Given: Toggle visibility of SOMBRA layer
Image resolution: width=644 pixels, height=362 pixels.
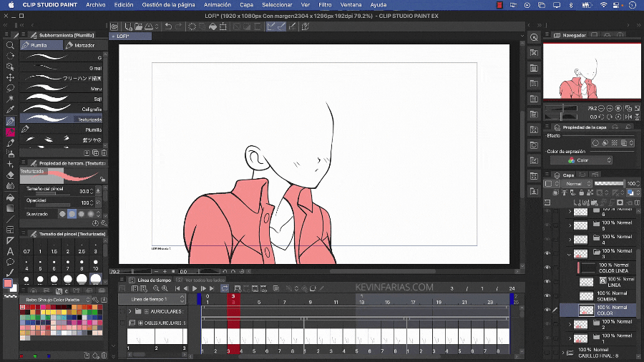Looking at the screenshot, I should click(547, 295).
